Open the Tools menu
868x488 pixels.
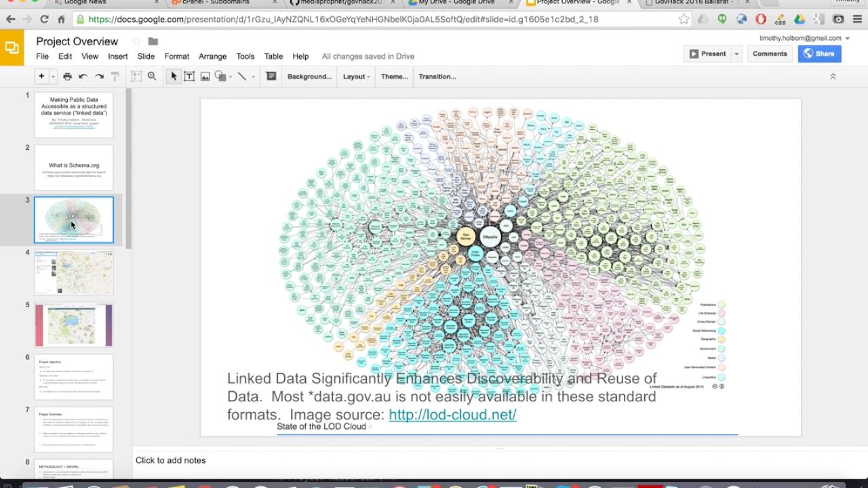click(245, 56)
